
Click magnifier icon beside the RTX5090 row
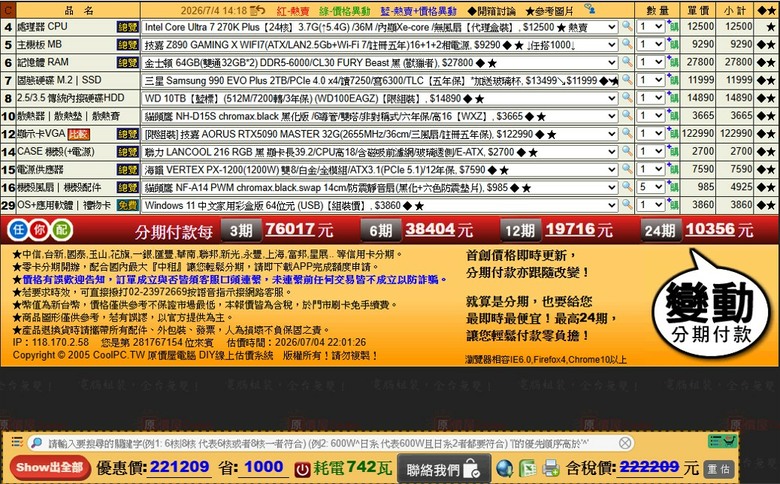pyautogui.click(x=627, y=133)
